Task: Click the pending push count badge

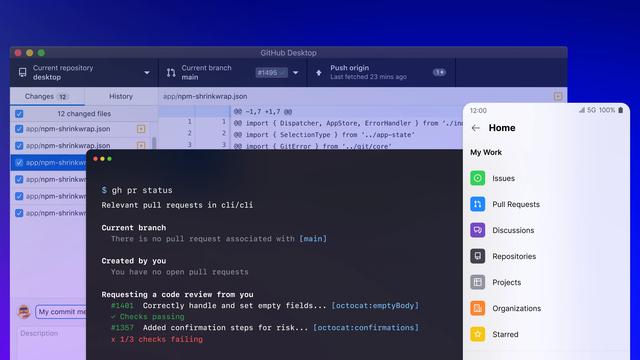Action: (x=439, y=72)
